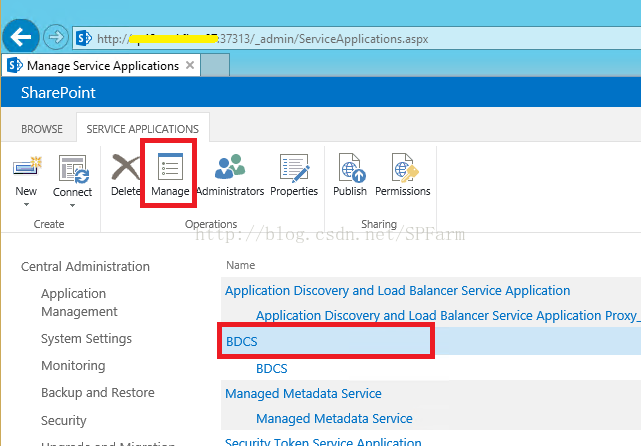Click the Name column header
This screenshot has height=446, width=641.
coord(241,265)
